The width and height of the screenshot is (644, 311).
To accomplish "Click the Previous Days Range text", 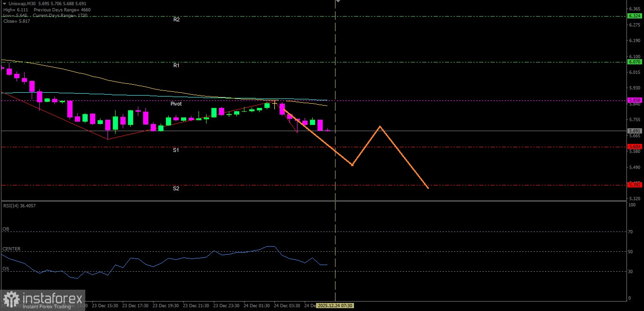I will [62, 10].
